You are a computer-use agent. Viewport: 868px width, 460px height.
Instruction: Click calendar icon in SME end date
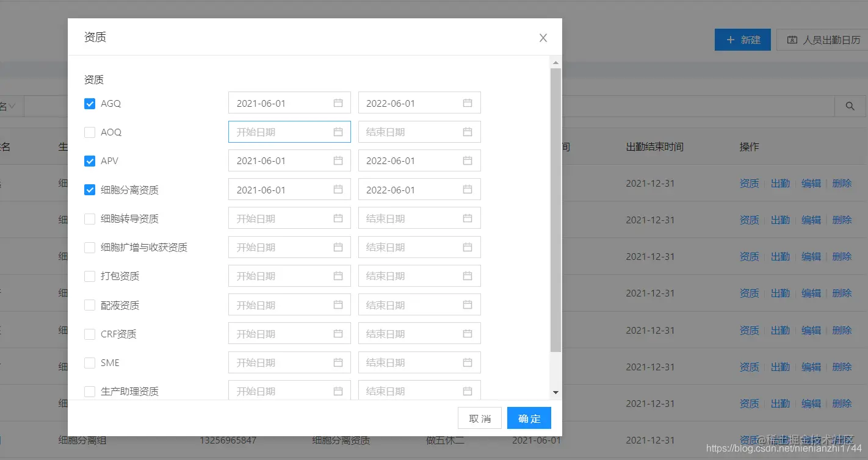pos(468,362)
